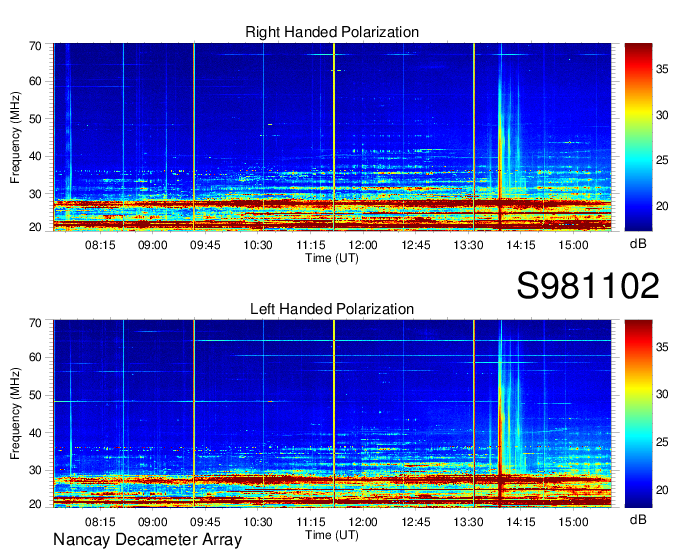Screen dimensions: 680x552
Task: Click the 'Time (UT)' label under Left Handed plot
Action: [x=332, y=535]
